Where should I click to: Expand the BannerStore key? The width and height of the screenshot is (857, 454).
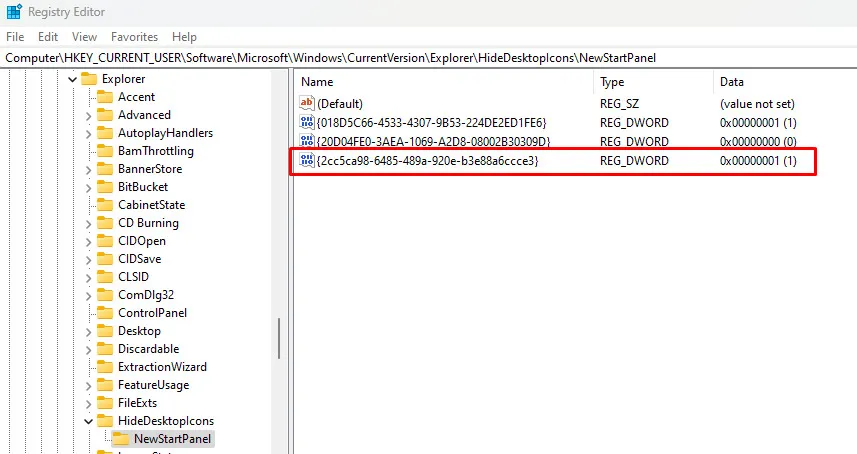pyautogui.click(x=89, y=170)
